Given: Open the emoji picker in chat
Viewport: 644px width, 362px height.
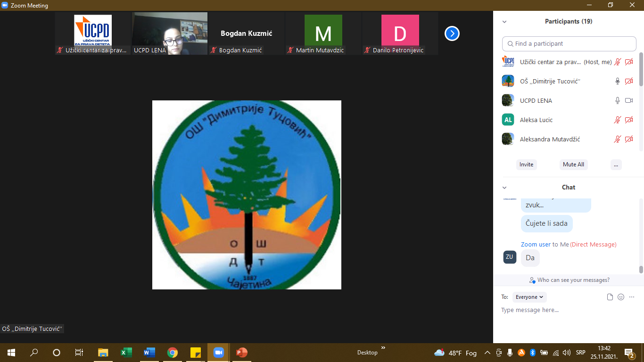Looking at the screenshot, I should (x=621, y=297).
